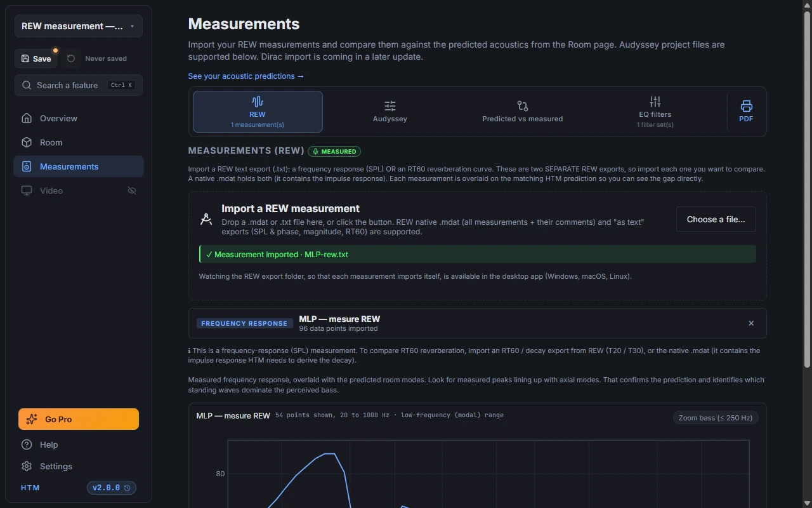Focus the Search a feature field
812x508 pixels.
pos(79,85)
